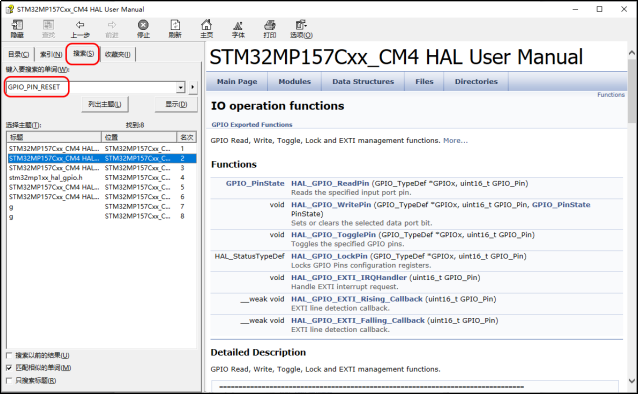Select the 'g' search result ranked 8
Screen dimensions: 639x395
102,216
